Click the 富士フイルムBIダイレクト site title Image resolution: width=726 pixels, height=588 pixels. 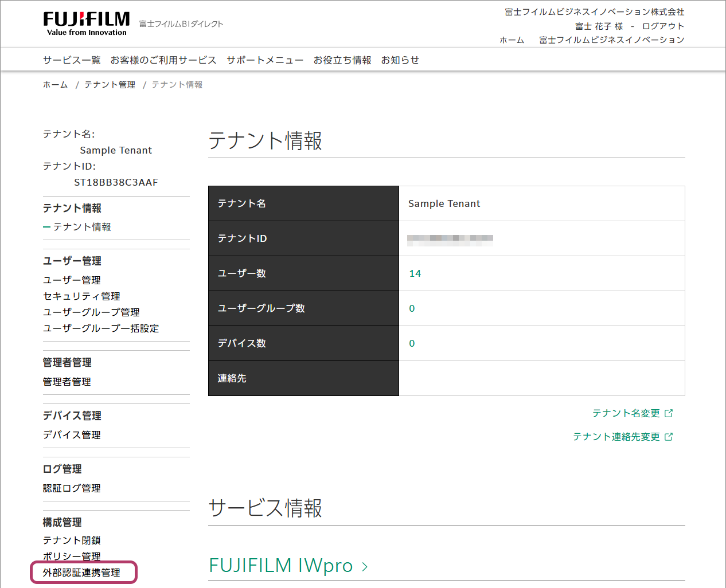pyautogui.click(x=181, y=24)
